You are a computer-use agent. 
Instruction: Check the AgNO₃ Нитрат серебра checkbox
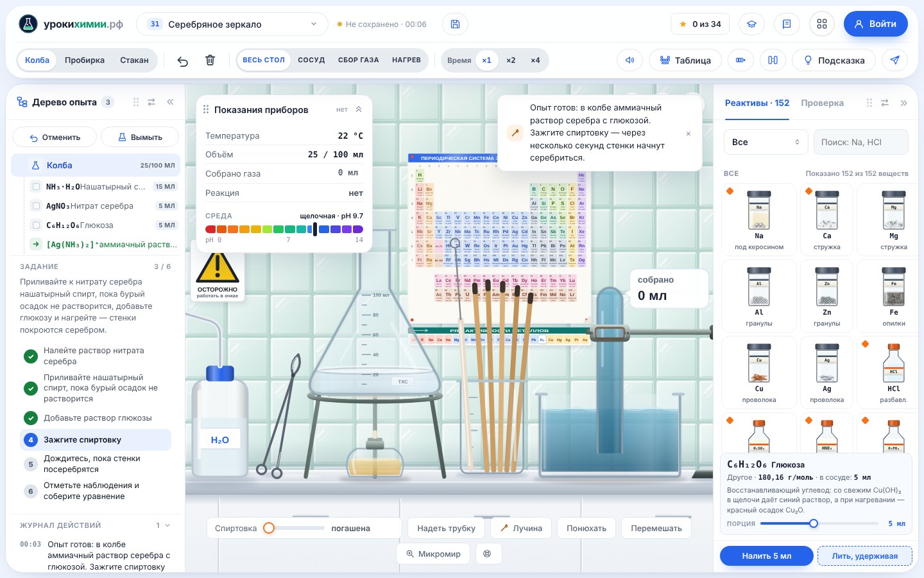tap(36, 206)
